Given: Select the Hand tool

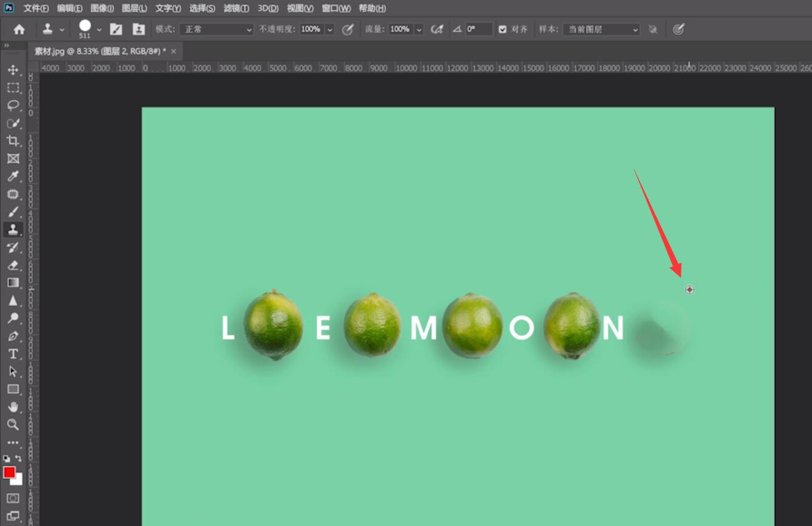Looking at the screenshot, I should [13, 406].
